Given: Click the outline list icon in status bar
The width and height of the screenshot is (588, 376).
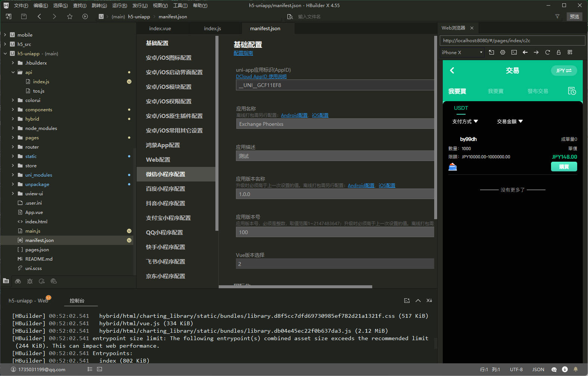Looking at the screenshot, I should (x=90, y=369).
